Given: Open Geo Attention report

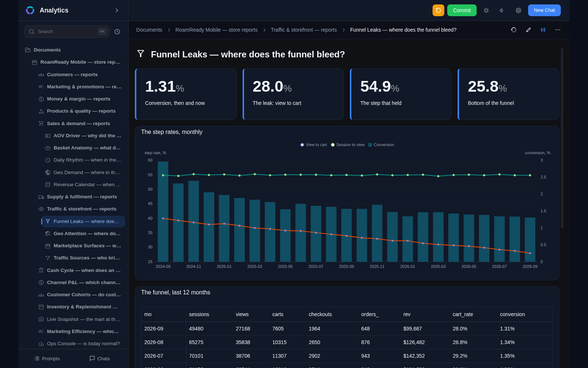Looking at the screenshot, I should click(x=83, y=233).
